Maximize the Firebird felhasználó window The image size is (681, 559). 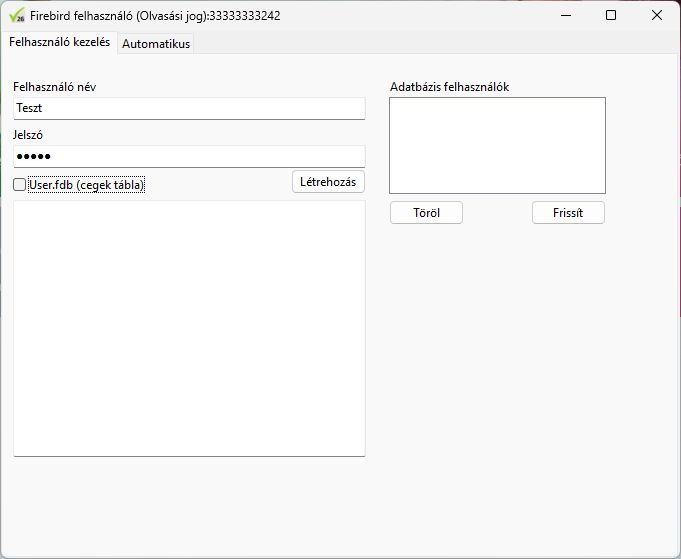tap(611, 15)
